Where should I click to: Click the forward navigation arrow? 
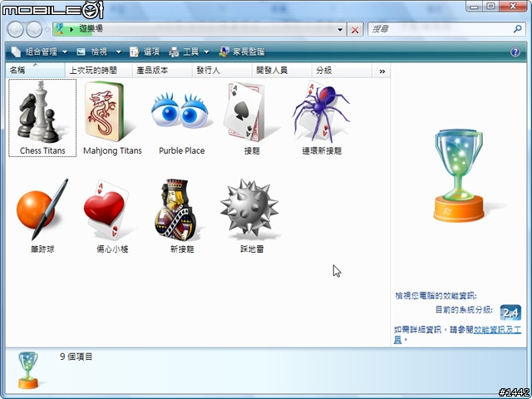pos(34,30)
